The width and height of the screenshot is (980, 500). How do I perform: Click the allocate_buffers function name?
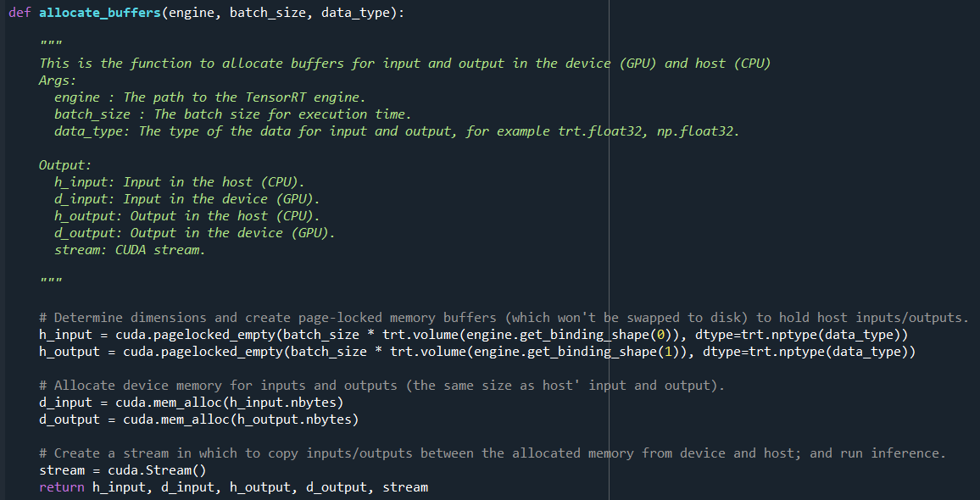coord(100,13)
